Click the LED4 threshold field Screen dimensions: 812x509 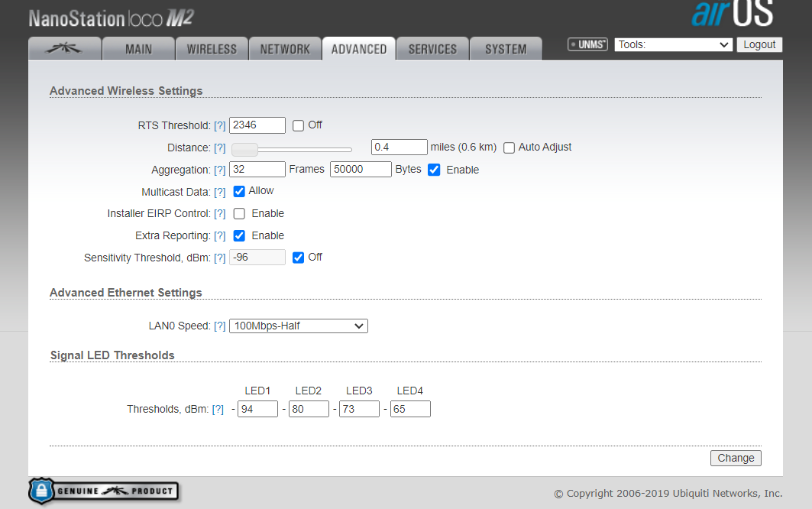[x=410, y=409]
